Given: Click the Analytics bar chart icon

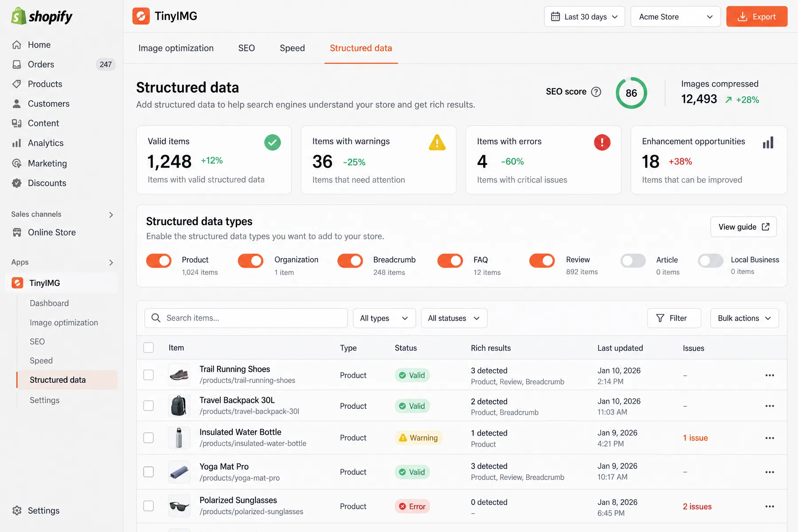Looking at the screenshot, I should [x=17, y=143].
